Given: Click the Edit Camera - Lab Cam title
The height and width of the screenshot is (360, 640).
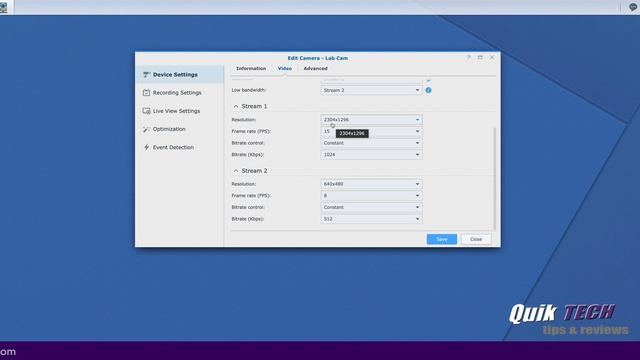Looking at the screenshot, I should (318, 58).
